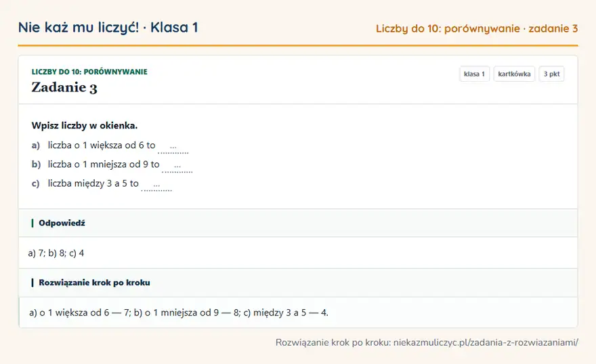
Task: Click the blank after 'większa od 6 to'
Action: coord(173,147)
